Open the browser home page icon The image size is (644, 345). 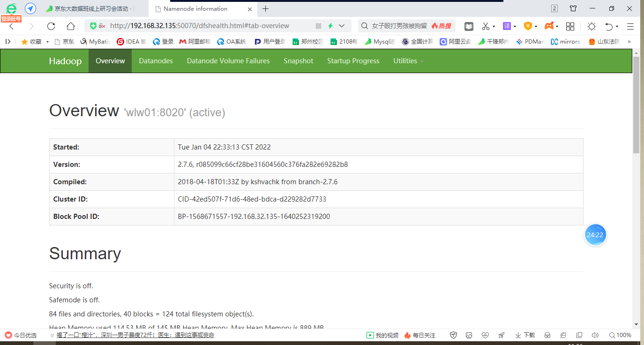(x=71, y=26)
